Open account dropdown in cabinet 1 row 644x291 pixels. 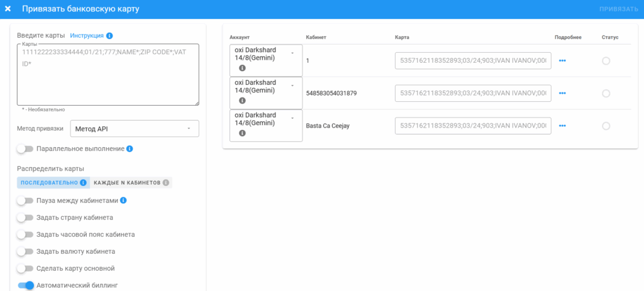266,60
